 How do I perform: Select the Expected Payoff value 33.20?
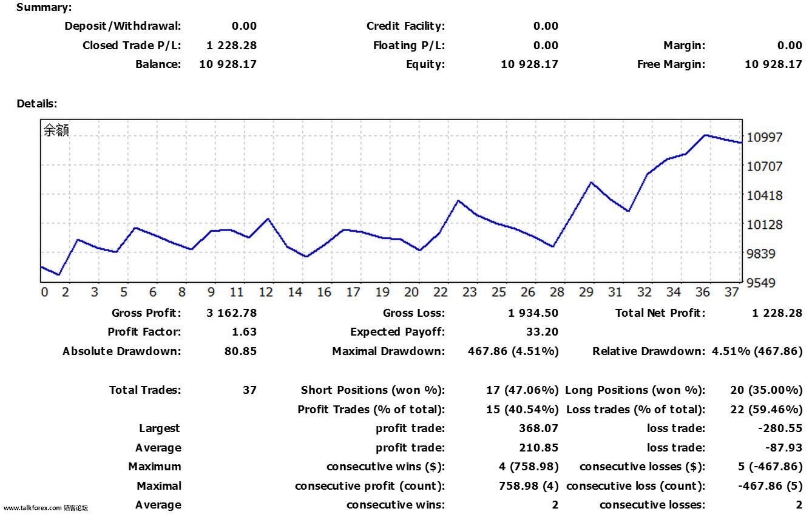coord(543,332)
